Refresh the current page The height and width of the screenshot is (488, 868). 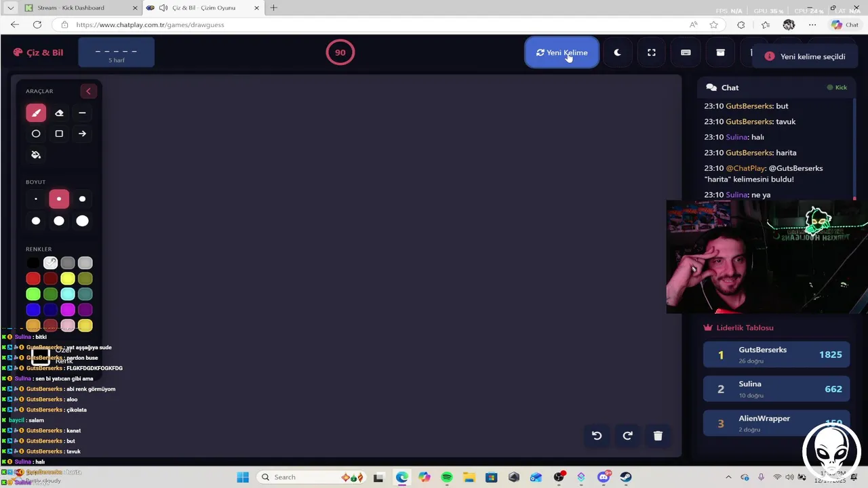pos(37,24)
